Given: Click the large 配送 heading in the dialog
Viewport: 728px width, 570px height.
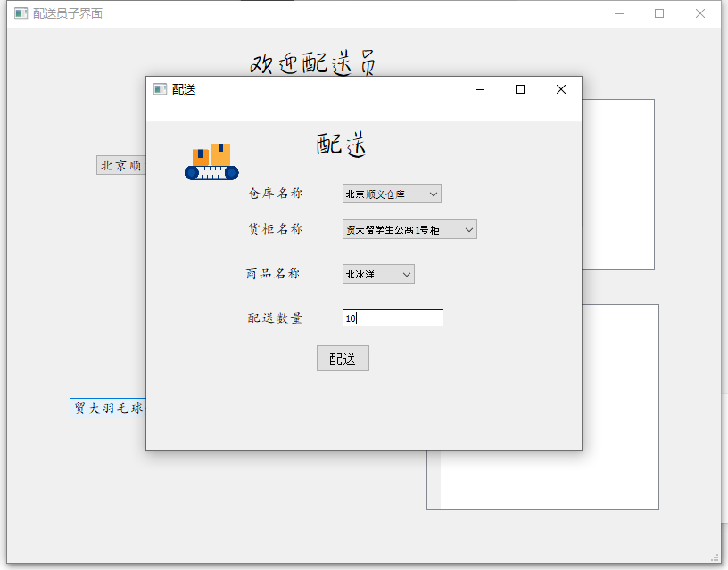Looking at the screenshot, I should tap(341, 145).
